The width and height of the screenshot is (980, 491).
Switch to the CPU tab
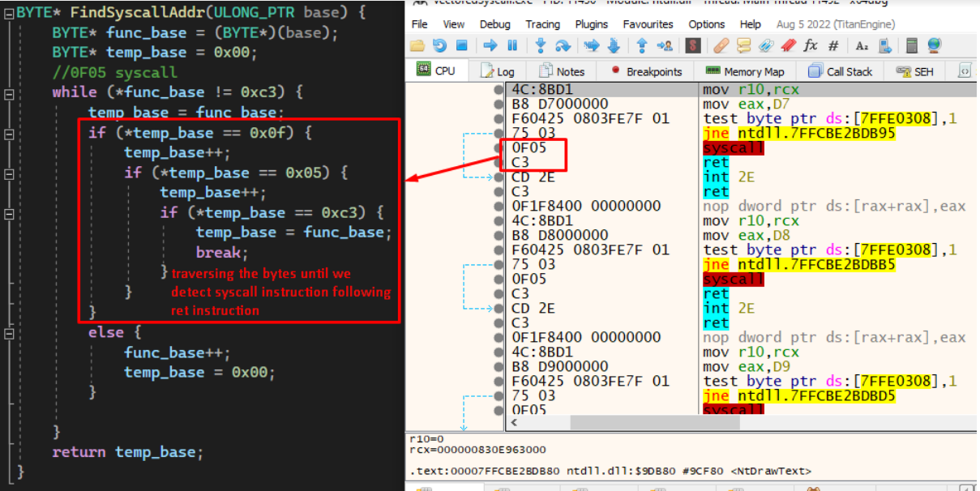point(436,70)
